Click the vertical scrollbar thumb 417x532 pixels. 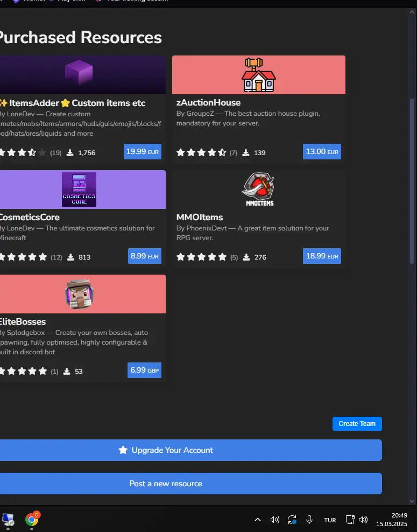pos(412,181)
